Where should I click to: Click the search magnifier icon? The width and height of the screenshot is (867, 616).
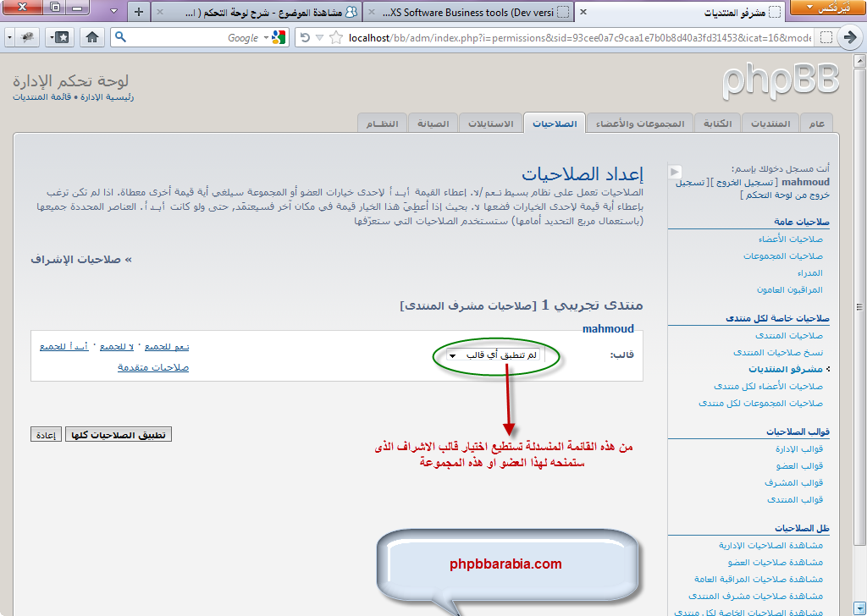pos(120,37)
